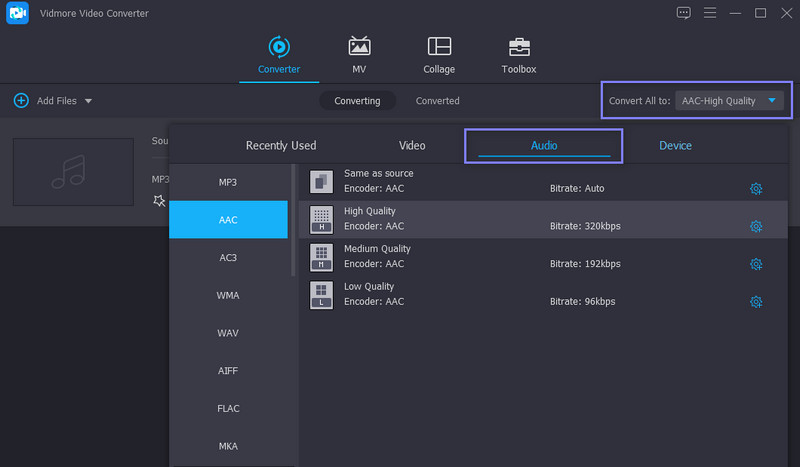The image size is (800, 467).
Task: Open the MV maker icon
Action: coord(359,47)
